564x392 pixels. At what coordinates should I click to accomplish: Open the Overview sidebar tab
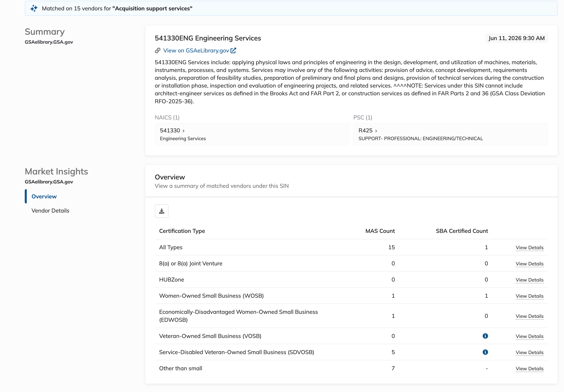pos(44,196)
